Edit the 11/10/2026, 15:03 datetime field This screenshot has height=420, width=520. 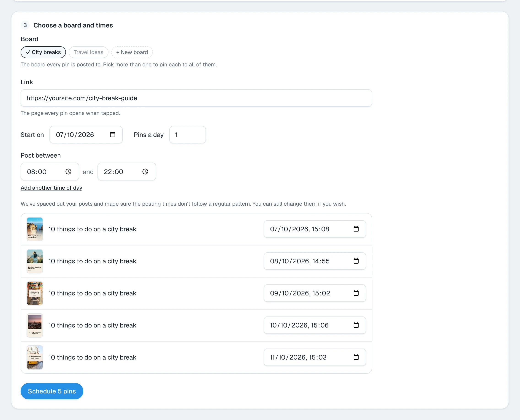click(x=315, y=357)
